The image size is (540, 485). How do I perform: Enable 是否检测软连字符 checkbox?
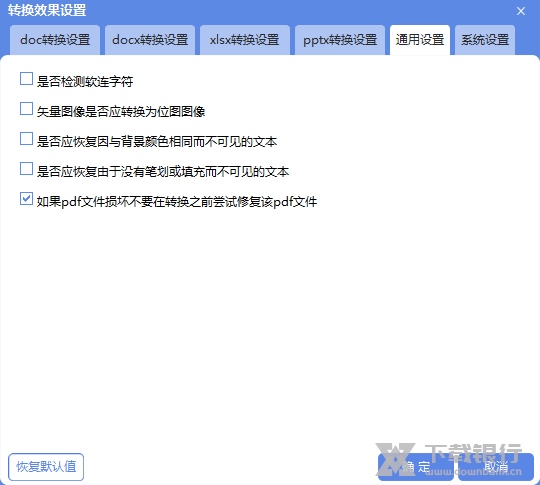[x=26, y=79]
